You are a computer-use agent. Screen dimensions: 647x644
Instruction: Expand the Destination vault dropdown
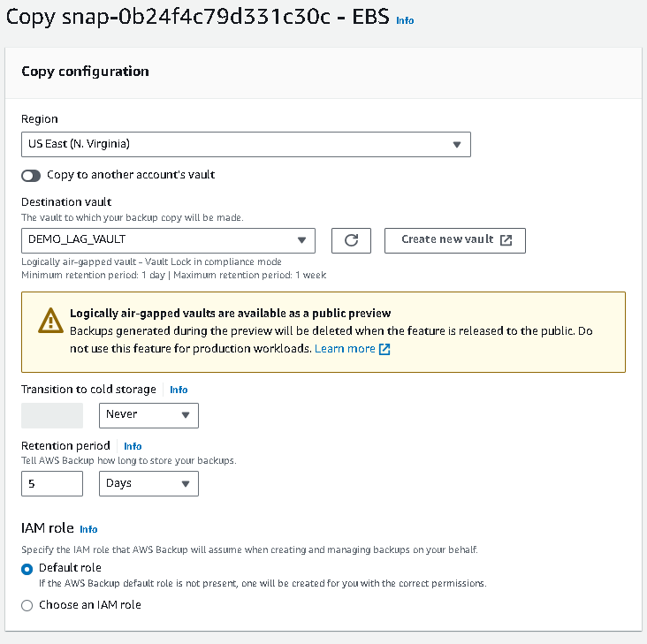[168, 239]
